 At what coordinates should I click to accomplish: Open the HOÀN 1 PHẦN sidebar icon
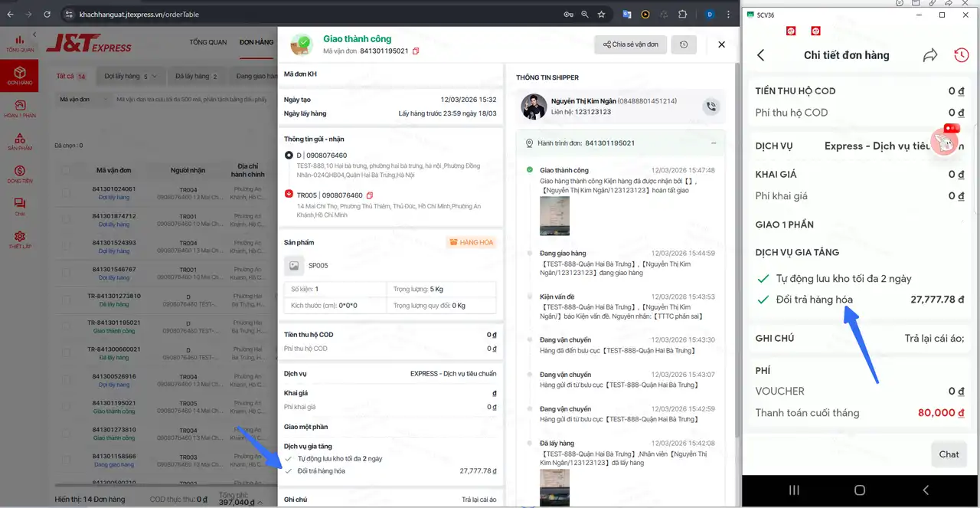pyautogui.click(x=20, y=109)
